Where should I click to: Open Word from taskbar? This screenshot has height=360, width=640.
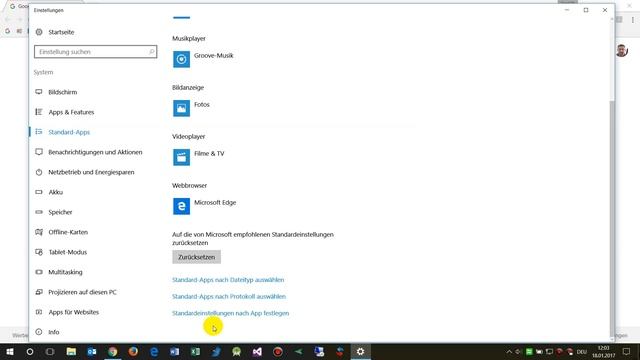(x=174, y=351)
